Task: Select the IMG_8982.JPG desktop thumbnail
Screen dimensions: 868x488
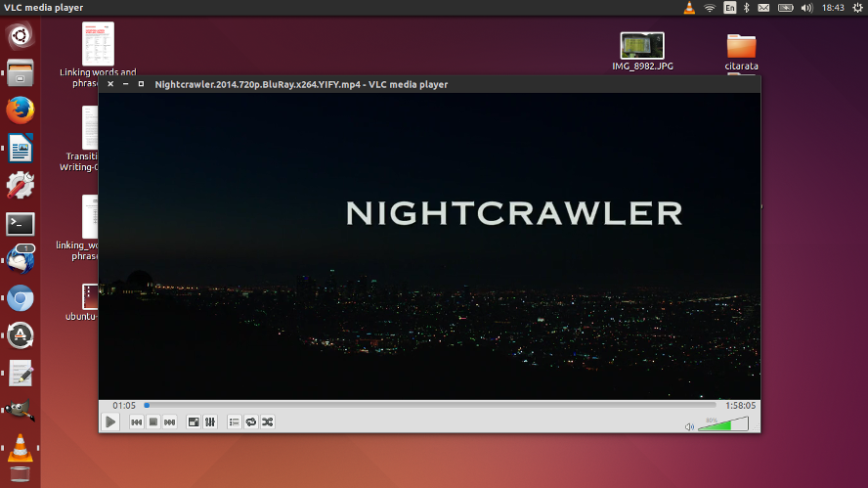Action: [x=642, y=52]
